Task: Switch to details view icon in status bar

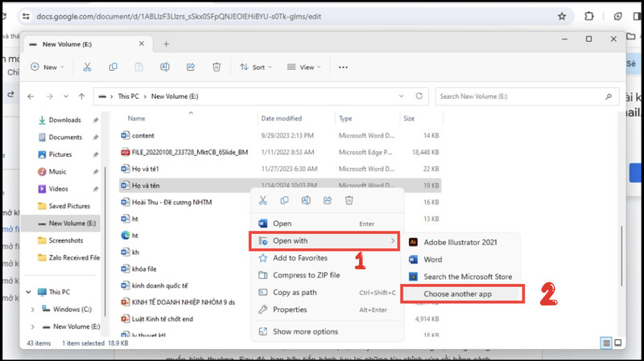Action: (x=606, y=343)
